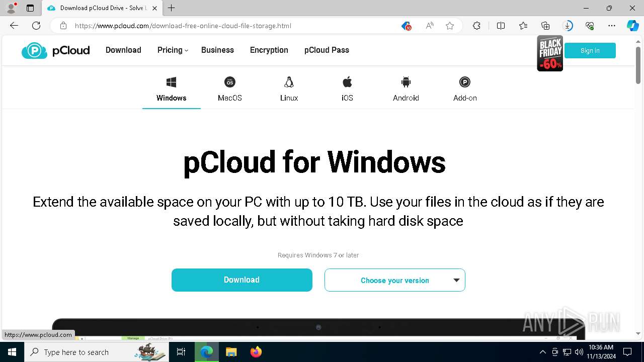Open the Business page link

(217, 50)
